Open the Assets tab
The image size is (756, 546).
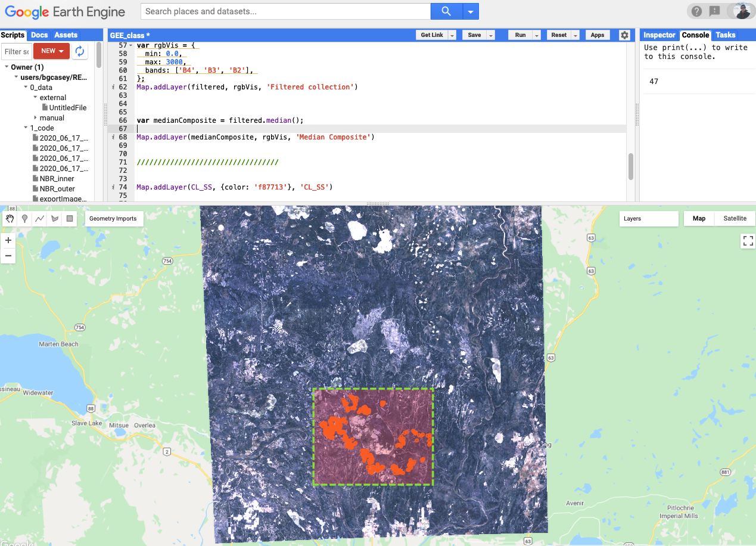click(66, 35)
